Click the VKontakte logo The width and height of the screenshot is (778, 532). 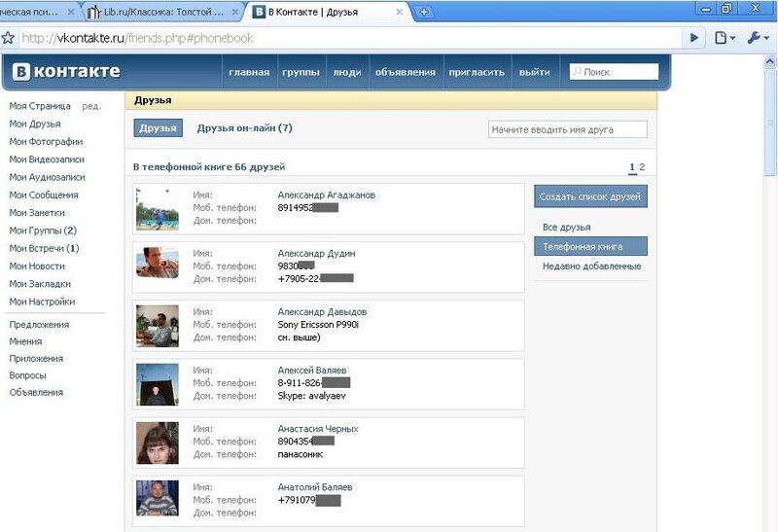point(66,71)
